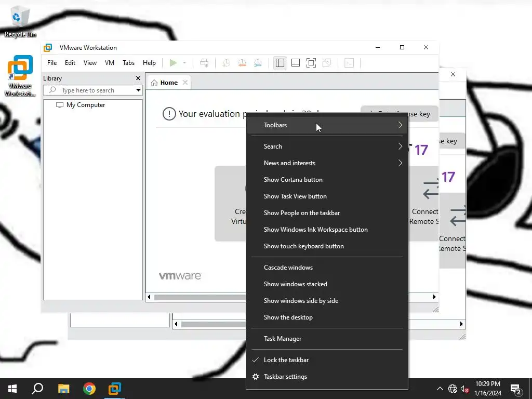Show hidden system tray icons
532x399 pixels.
[x=440, y=389]
